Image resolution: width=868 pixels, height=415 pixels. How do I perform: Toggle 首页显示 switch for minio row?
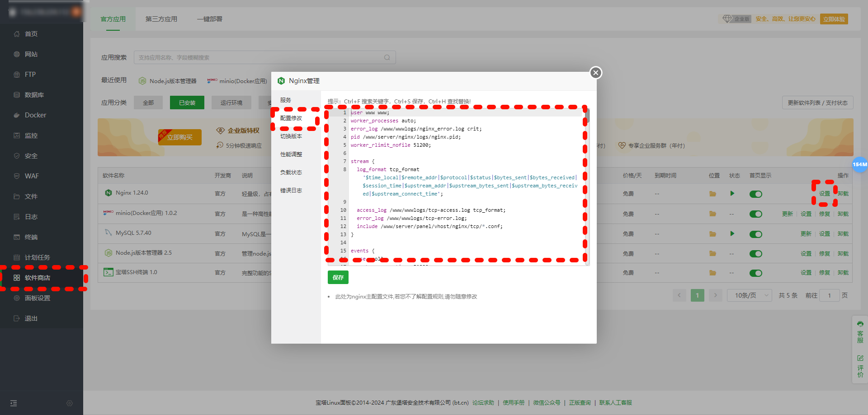click(756, 214)
